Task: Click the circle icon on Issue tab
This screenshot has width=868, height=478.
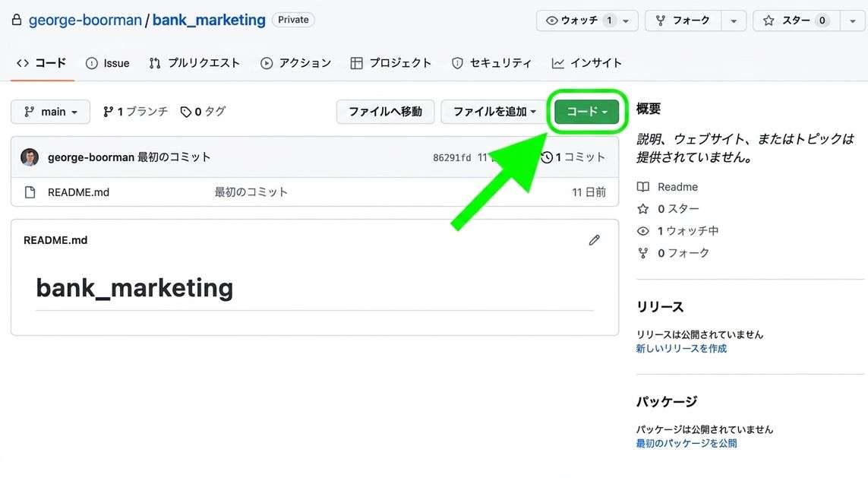Action: (x=91, y=63)
